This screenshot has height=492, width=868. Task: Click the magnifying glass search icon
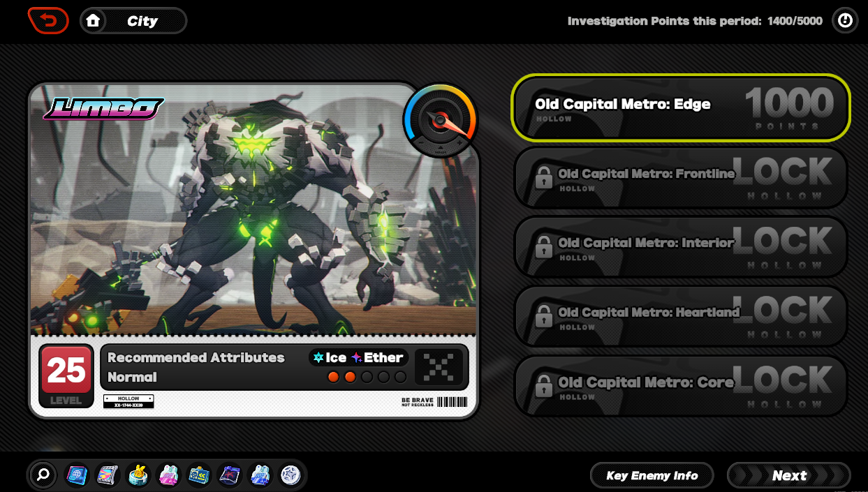coord(43,475)
